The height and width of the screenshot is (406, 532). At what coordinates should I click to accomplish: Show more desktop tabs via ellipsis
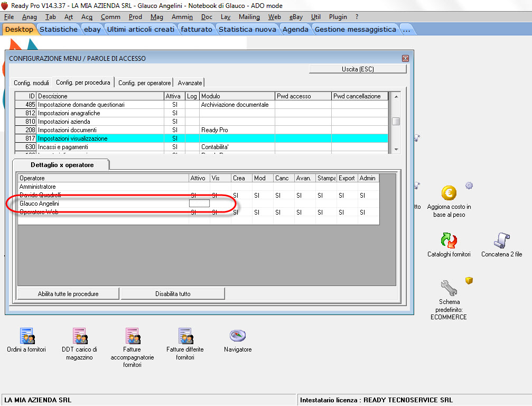(406, 30)
